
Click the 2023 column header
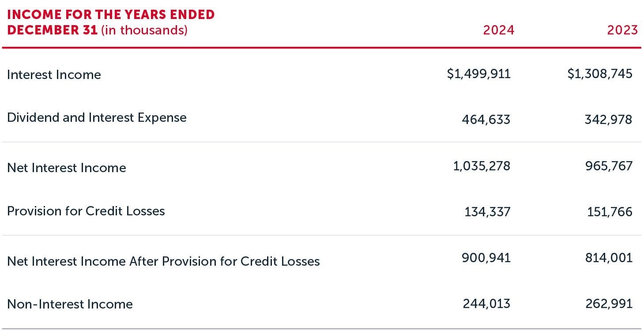pos(622,30)
